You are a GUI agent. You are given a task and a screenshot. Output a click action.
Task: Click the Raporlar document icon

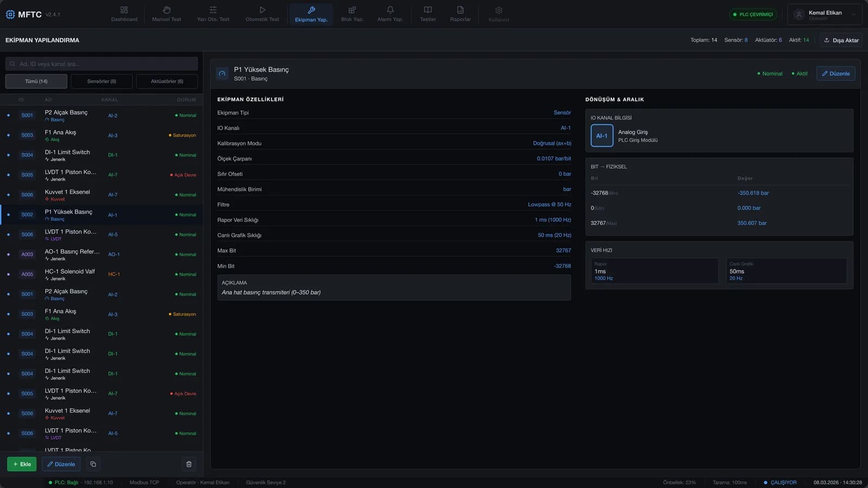461,10
